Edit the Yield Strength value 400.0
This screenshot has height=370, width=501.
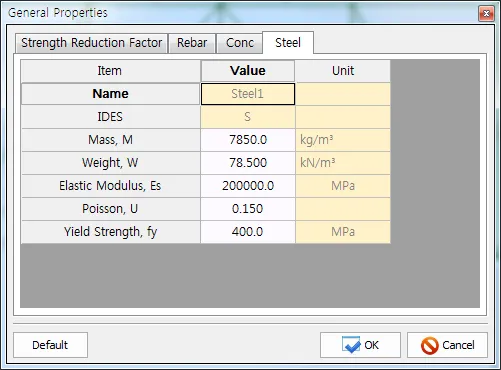coord(248,232)
